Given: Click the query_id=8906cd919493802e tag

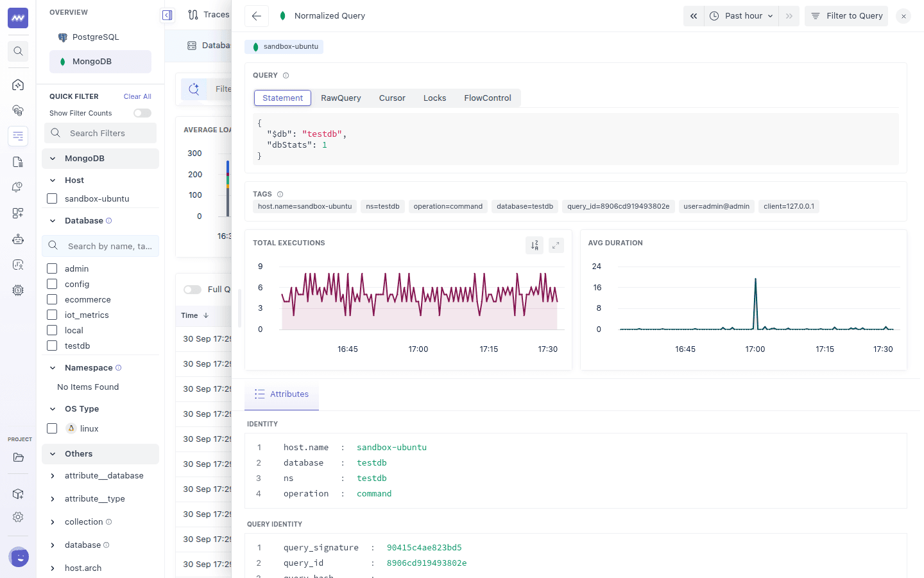Looking at the screenshot, I should tap(618, 207).
